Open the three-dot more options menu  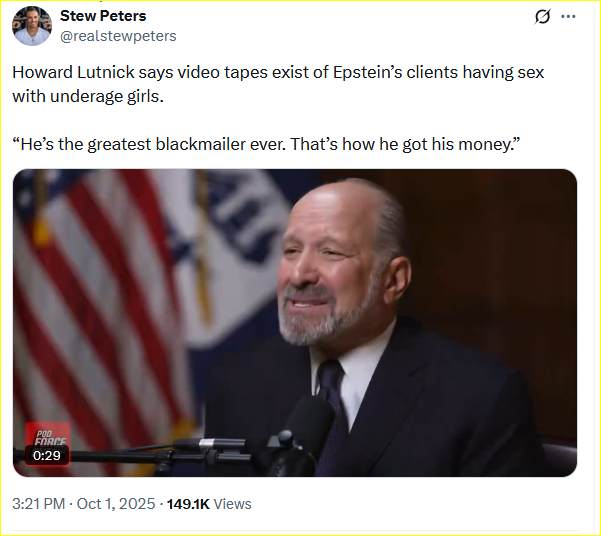[569, 17]
